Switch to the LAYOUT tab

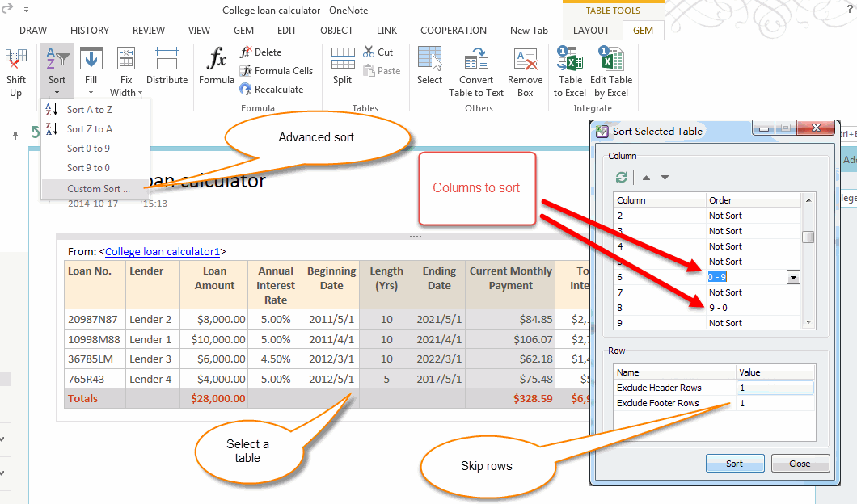tap(592, 30)
